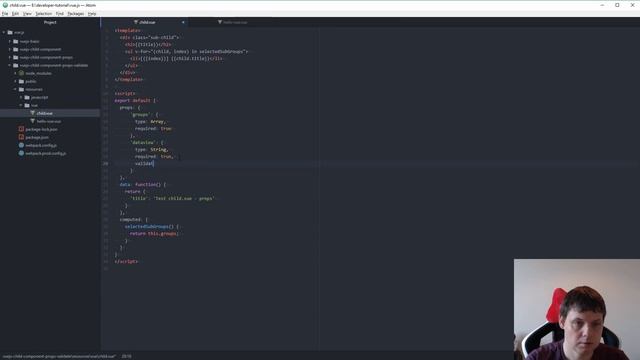Click the closing script tag line

pyautogui.click(x=126, y=261)
